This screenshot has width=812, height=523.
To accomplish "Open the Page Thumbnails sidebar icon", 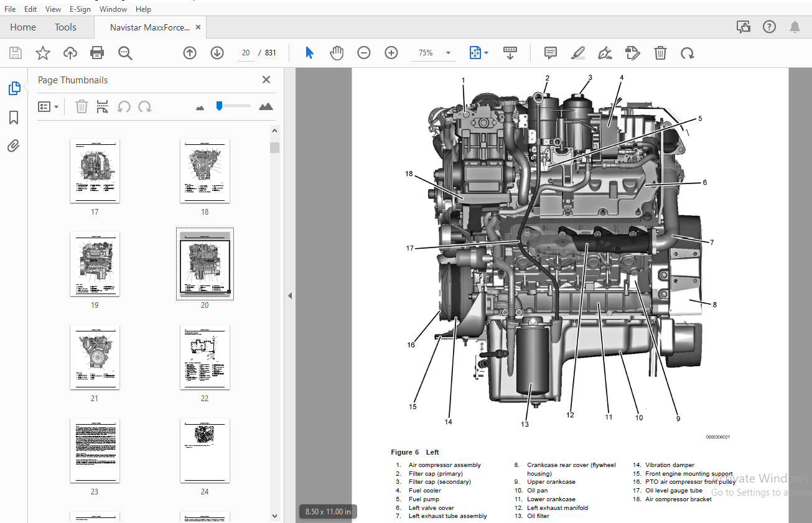I will click(x=14, y=88).
